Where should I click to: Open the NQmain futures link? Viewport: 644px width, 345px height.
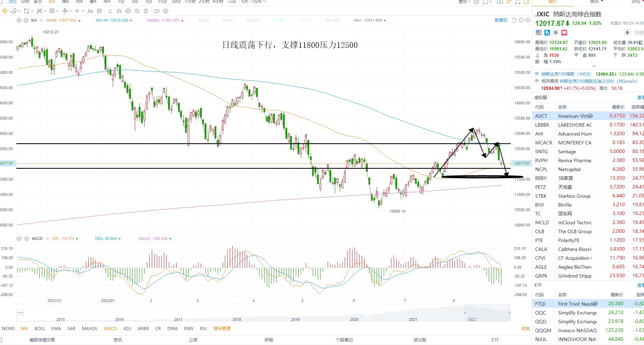click(599, 81)
